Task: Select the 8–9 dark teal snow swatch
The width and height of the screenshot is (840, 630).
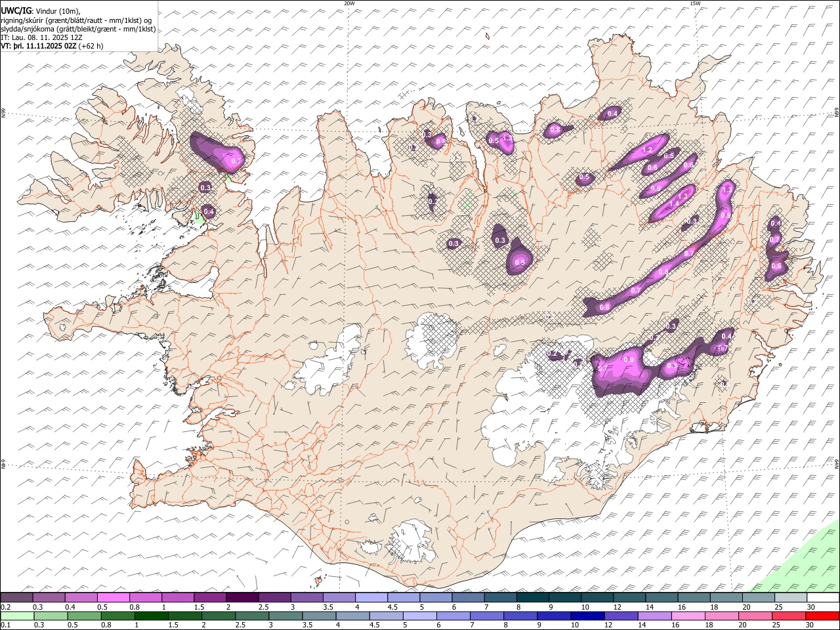Action: (x=532, y=598)
